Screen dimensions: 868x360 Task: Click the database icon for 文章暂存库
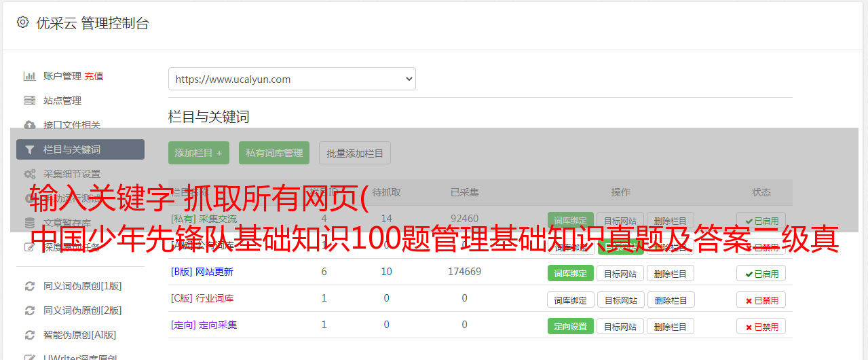(29, 223)
